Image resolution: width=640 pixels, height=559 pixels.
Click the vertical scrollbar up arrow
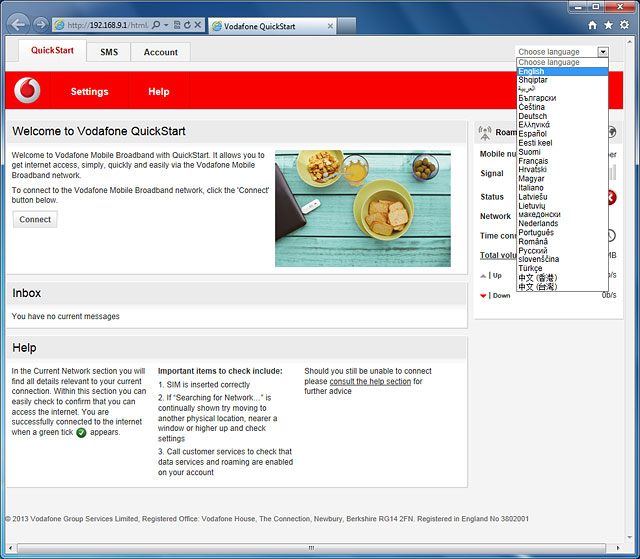pos(630,42)
